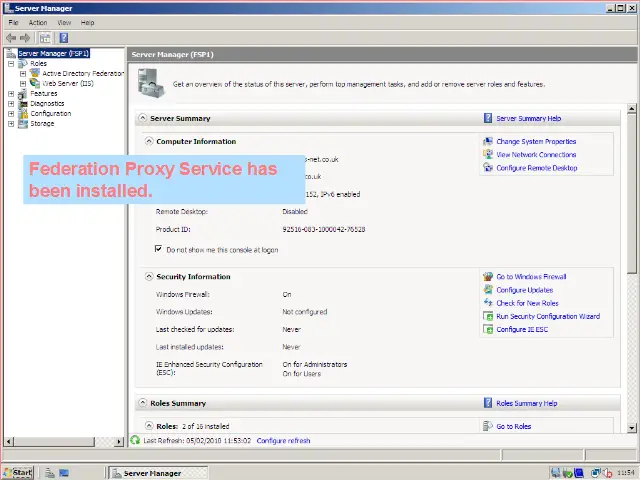Click the Active Directory Federation role icon
Image resolution: width=640 pixels, height=480 pixels.
coord(35,73)
